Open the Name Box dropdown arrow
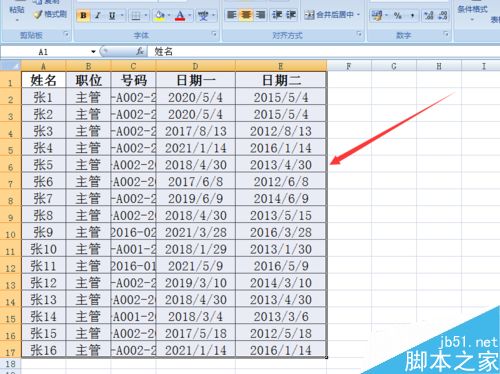The width and height of the screenshot is (500, 374). [93, 52]
